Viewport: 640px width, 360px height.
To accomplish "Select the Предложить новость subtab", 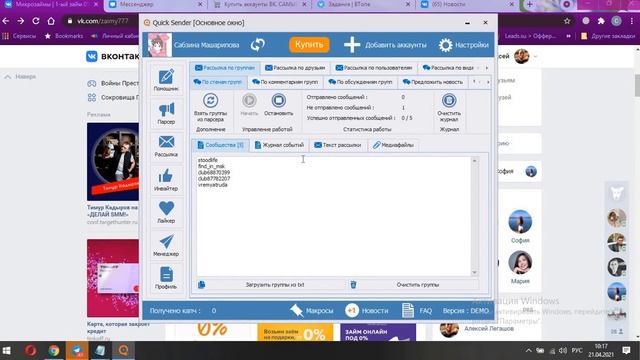I will (x=433, y=82).
